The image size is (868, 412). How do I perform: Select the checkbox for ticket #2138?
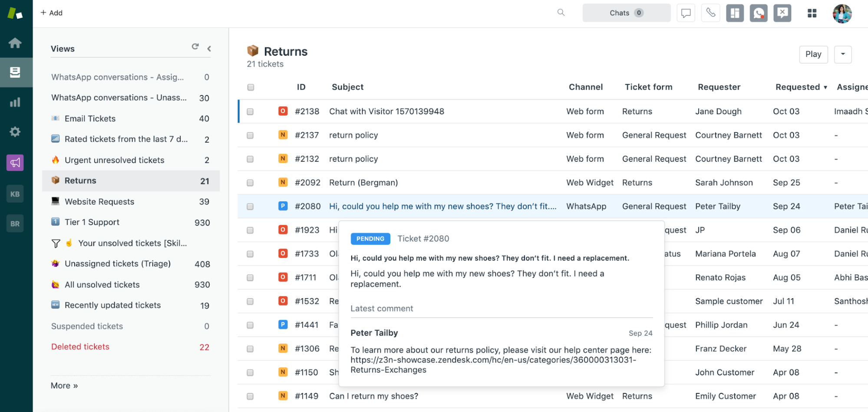point(251,111)
